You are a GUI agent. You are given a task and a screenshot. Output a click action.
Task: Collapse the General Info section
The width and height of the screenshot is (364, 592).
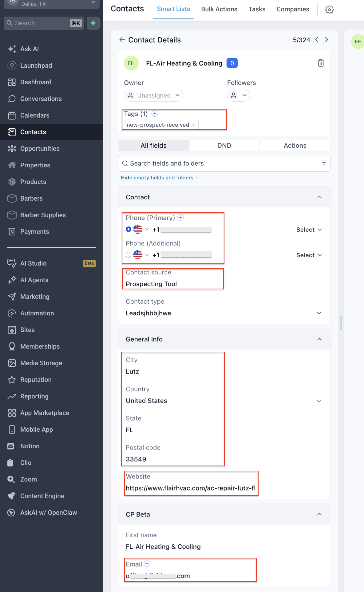coord(319,339)
